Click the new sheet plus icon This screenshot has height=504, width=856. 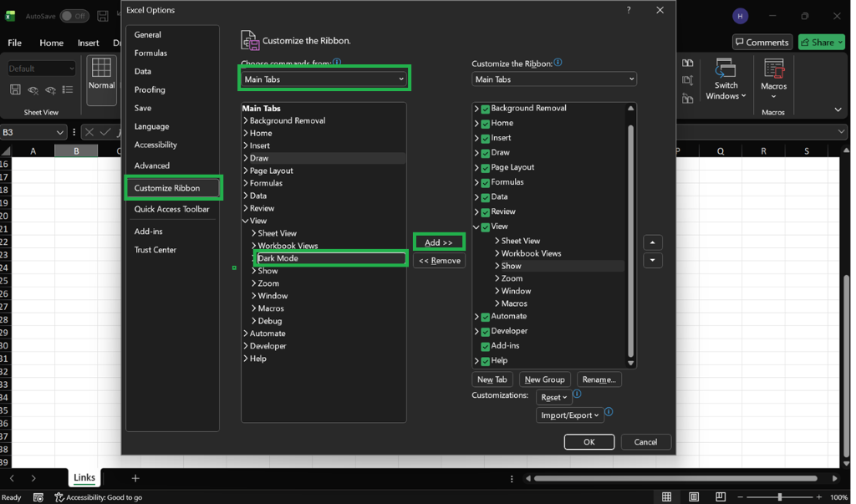click(x=135, y=478)
